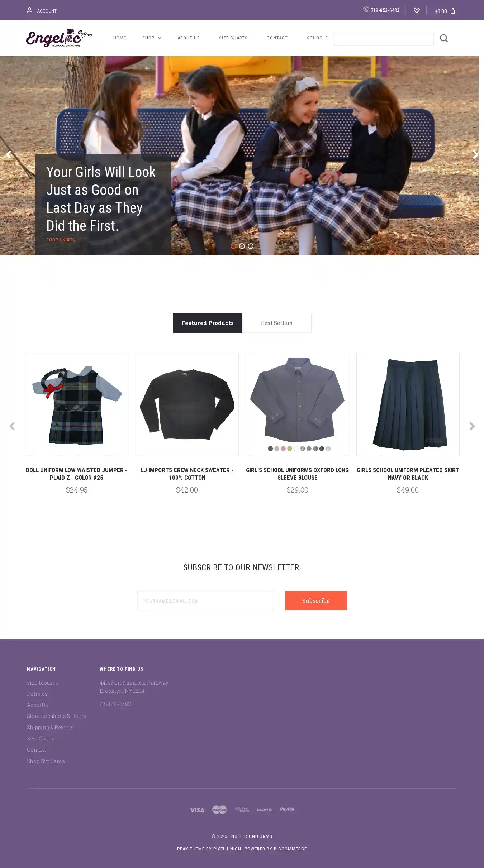Select the first slideshow dot indicator
Image resolution: width=484 pixels, height=868 pixels.
tap(233, 246)
